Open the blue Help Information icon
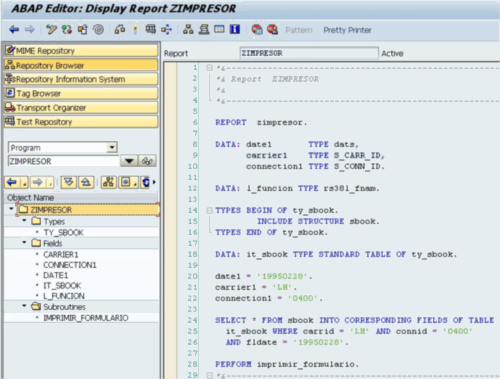Viewport: 500px width, 379px height. tap(235, 30)
